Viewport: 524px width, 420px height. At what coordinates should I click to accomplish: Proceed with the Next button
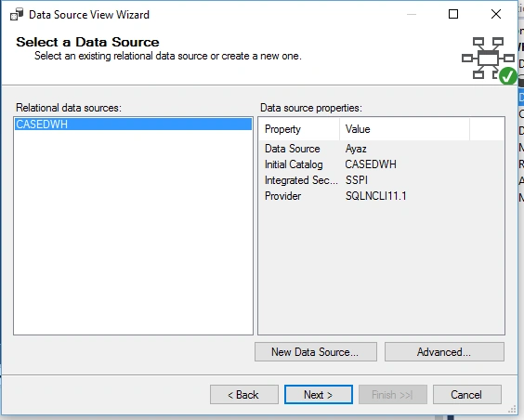point(319,395)
